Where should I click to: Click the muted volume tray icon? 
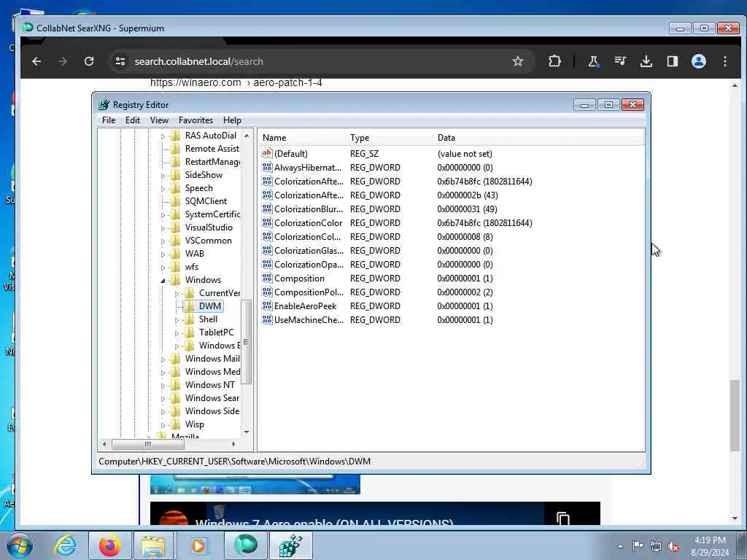[673, 547]
